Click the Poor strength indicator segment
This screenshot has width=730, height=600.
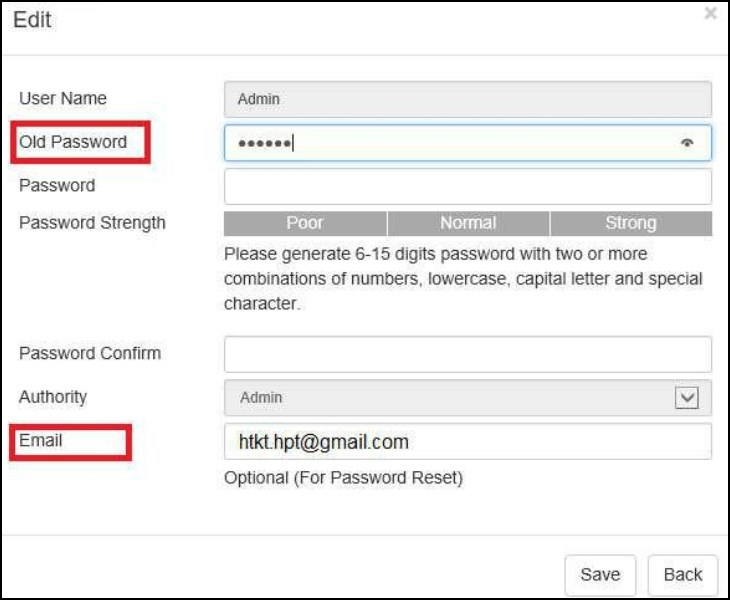pos(305,223)
